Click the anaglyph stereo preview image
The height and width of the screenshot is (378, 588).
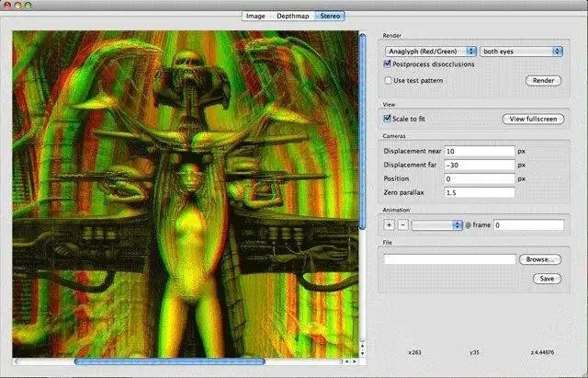(x=186, y=194)
